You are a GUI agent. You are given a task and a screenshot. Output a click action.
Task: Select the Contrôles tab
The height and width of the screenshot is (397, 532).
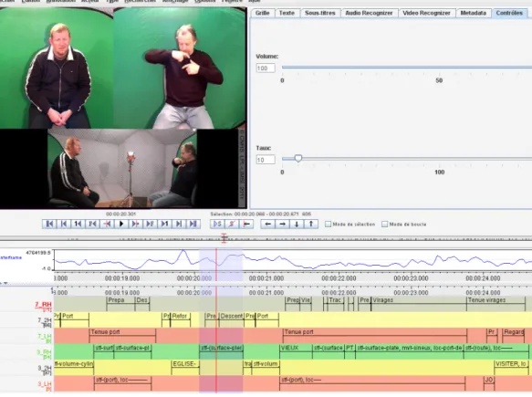[509, 13]
